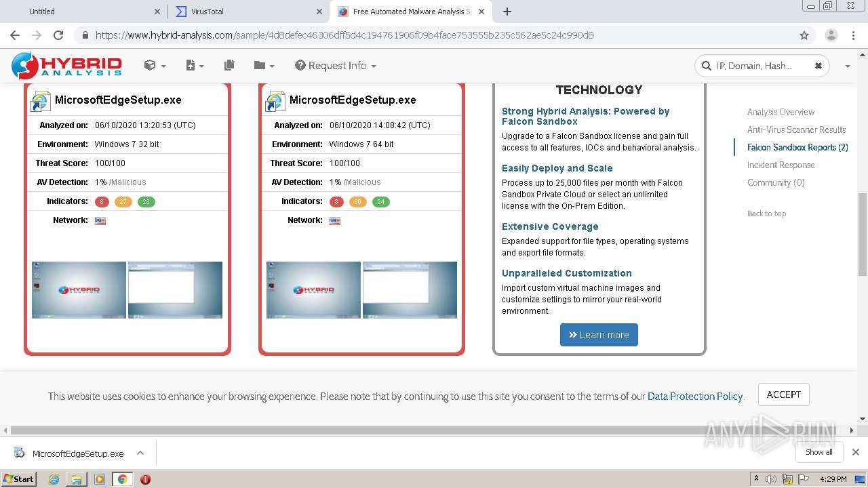The image size is (868, 488).
Task: Click the Learn more button
Action: (599, 335)
